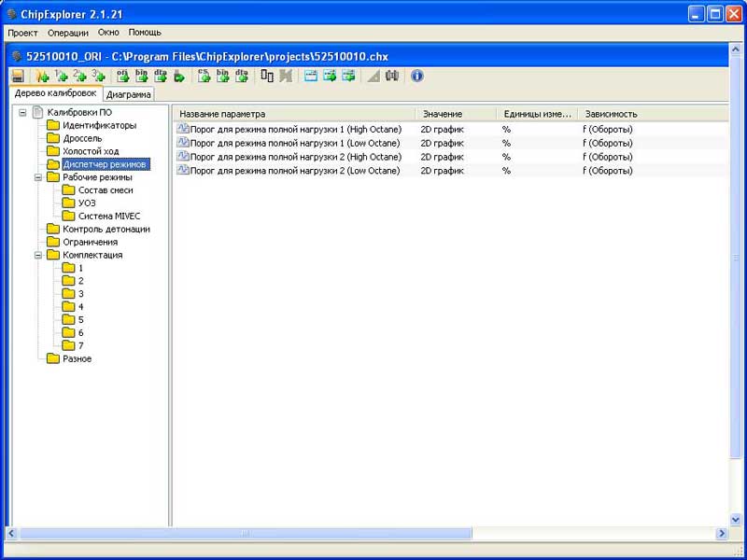The height and width of the screenshot is (560, 747).
Task: Select the УОЗ folder in tree
Action: (x=87, y=203)
